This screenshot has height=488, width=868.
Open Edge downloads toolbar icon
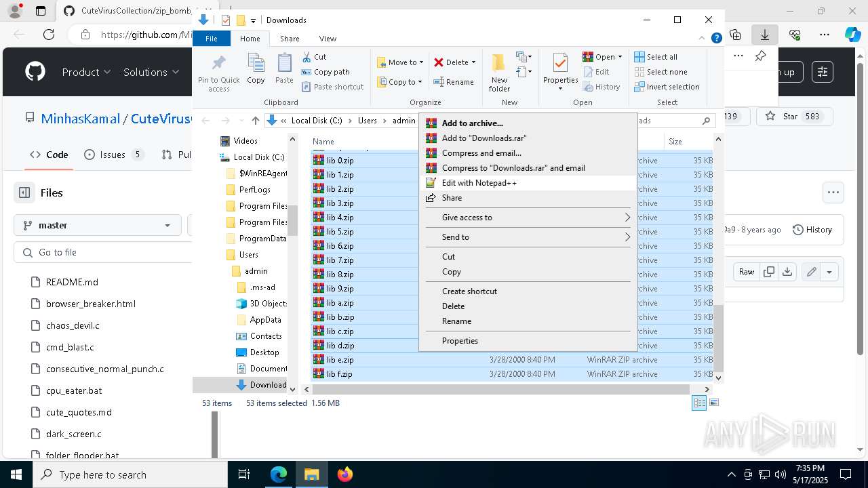[x=765, y=35]
